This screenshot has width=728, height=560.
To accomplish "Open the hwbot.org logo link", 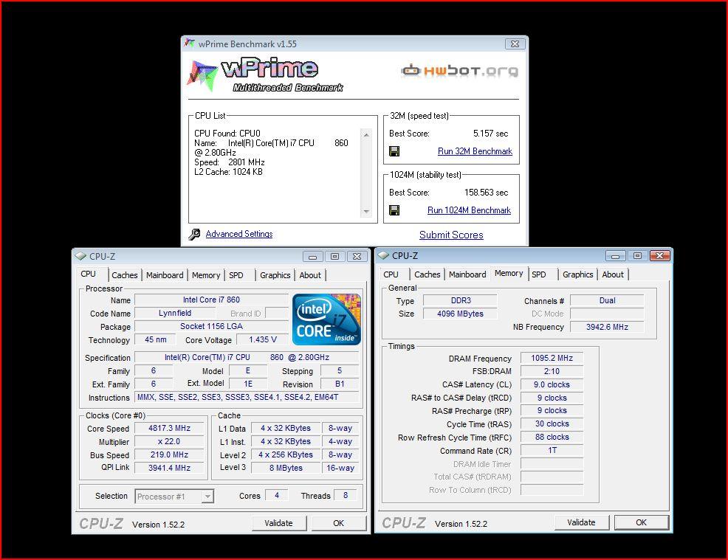I will pos(460,71).
